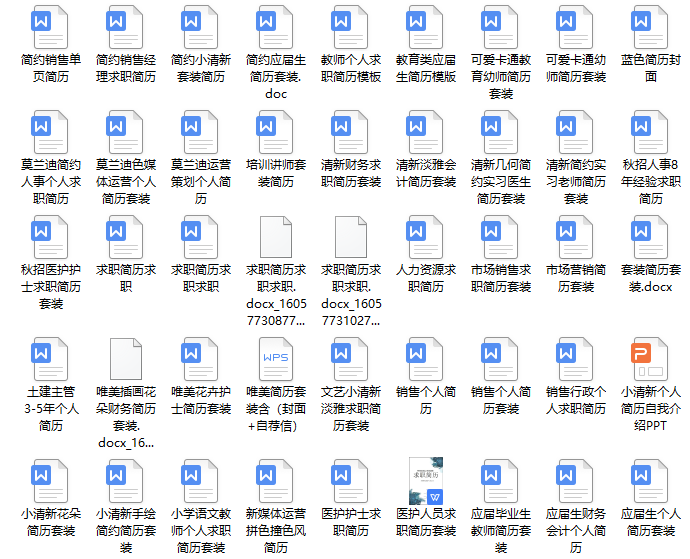Click the label 蓝色简历封面
Screen dimensions: 690x559
coord(651,68)
